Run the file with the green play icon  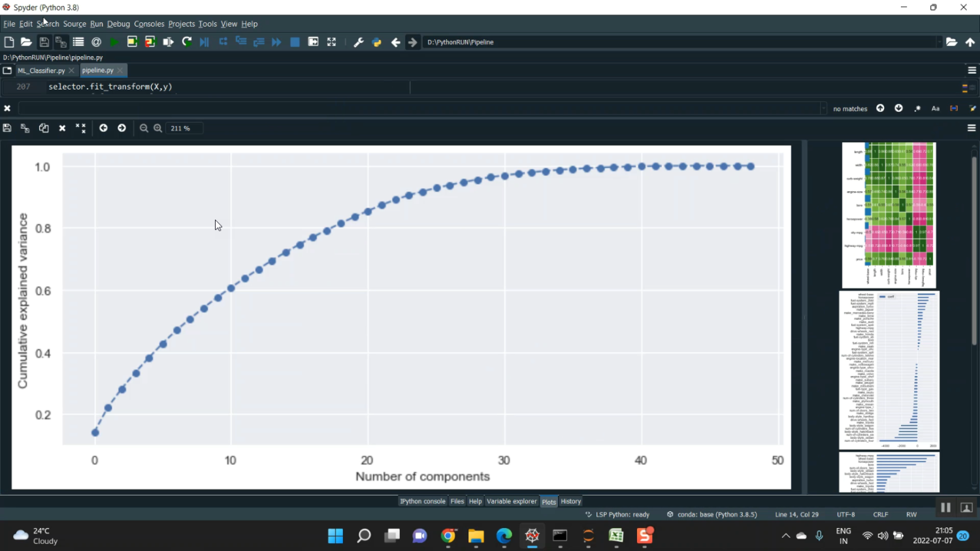(114, 42)
